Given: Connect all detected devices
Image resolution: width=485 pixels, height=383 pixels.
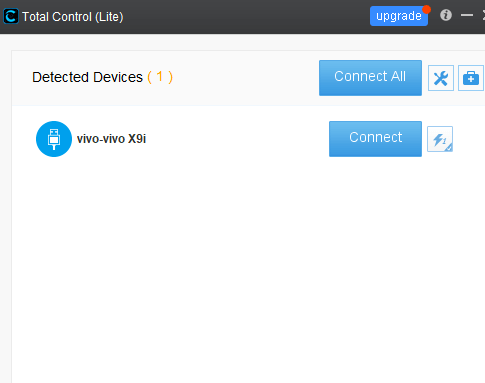Looking at the screenshot, I should point(370,78).
